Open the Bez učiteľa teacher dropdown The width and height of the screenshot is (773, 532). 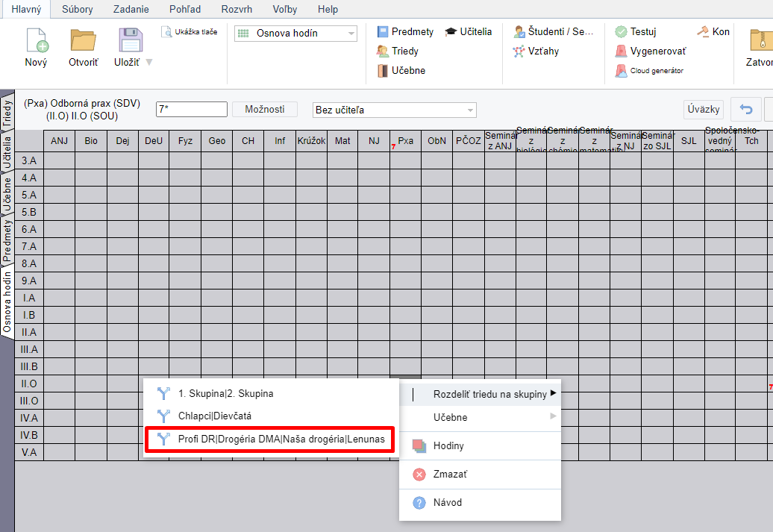point(395,110)
